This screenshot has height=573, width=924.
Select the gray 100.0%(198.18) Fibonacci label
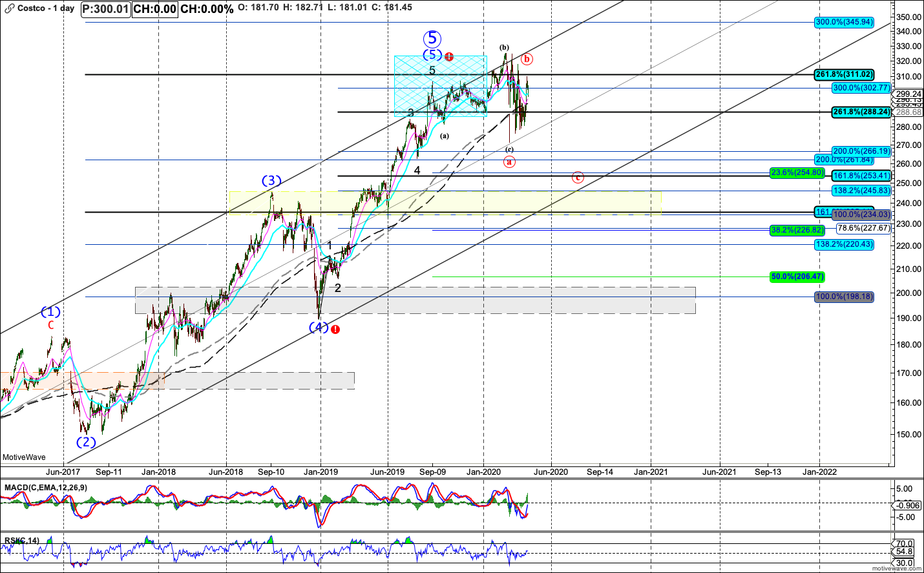(844, 297)
